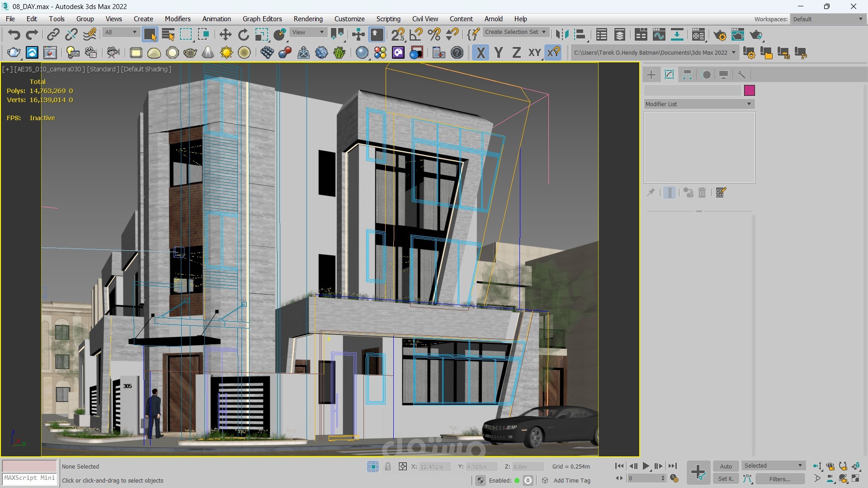Activate the Rotate tool
Viewport: 868px width, 488px height.
(243, 35)
